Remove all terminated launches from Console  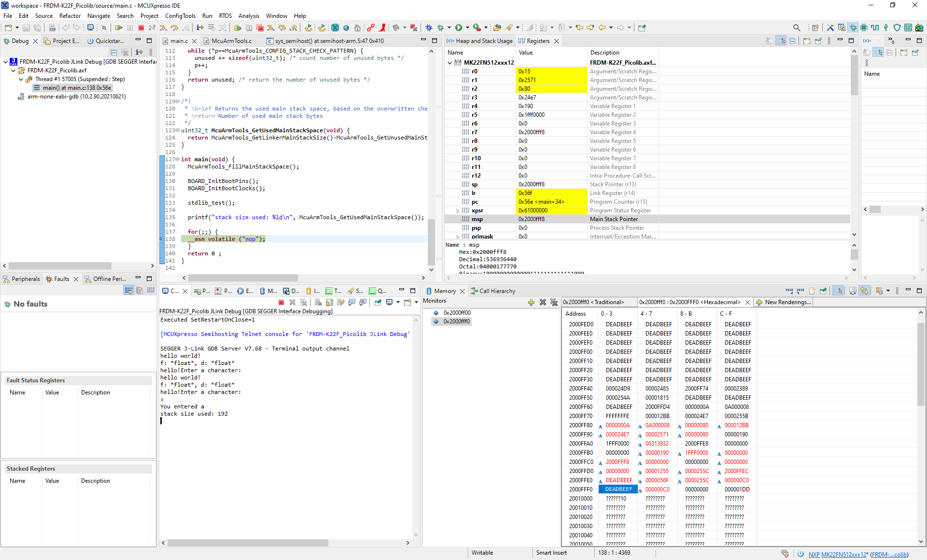coord(304,302)
